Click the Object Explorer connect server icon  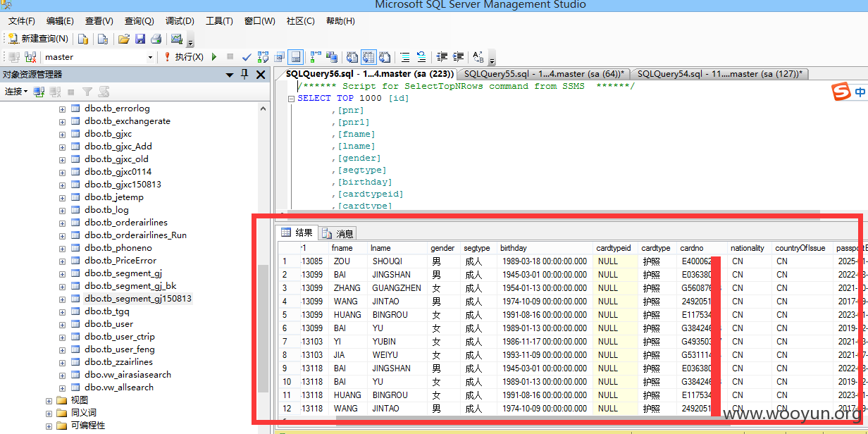[x=39, y=92]
